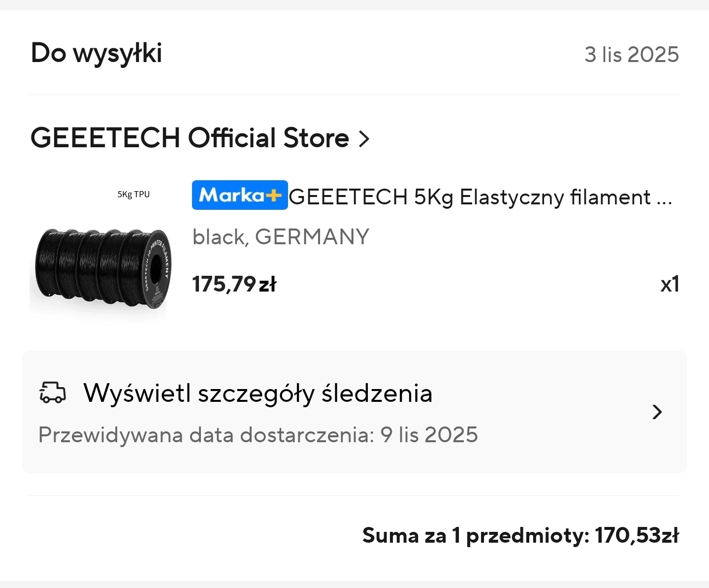Open the GEEETECH Official Store page
This screenshot has height=588, width=709.
(190, 138)
